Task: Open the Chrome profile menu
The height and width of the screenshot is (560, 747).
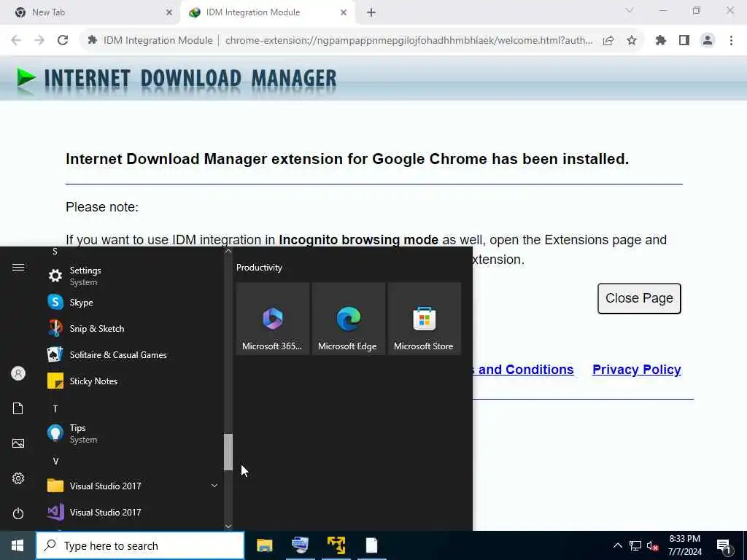Action: (x=708, y=41)
